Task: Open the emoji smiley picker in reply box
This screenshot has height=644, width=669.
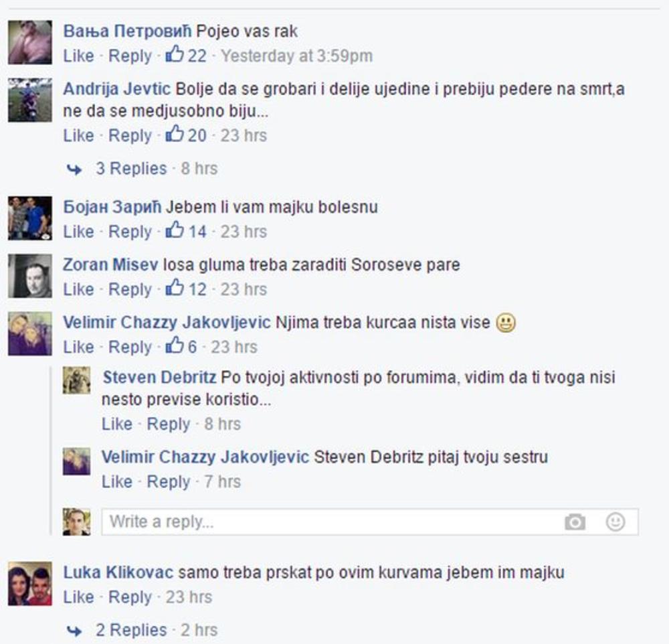Action: coord(615,521)
